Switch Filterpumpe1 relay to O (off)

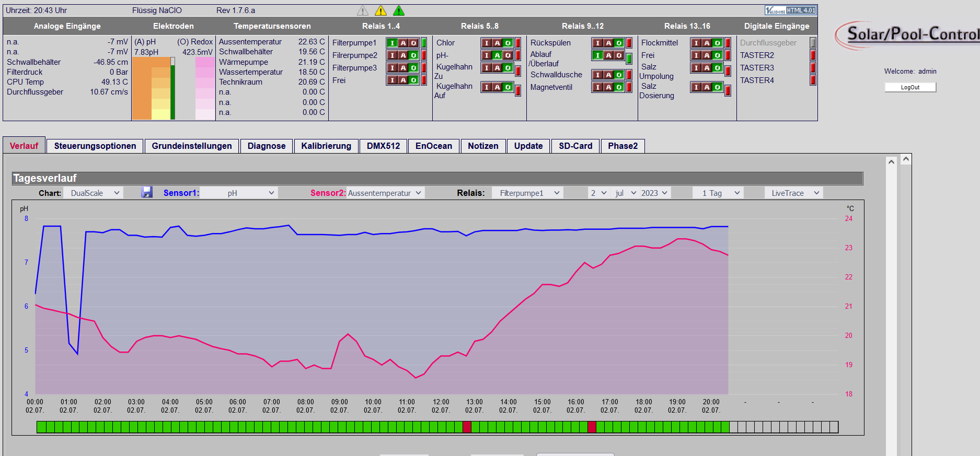tap(413, 43)
